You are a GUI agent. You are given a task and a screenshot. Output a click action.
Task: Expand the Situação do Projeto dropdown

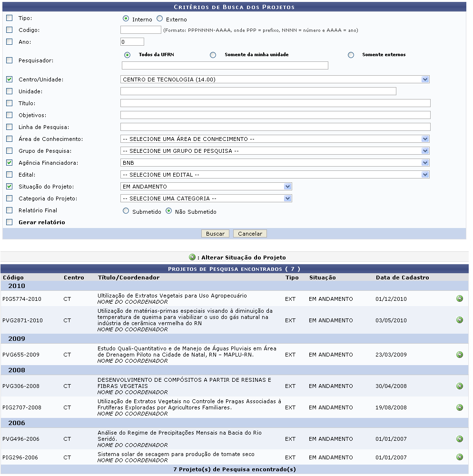pyautogui.click(x=206, y=187)
